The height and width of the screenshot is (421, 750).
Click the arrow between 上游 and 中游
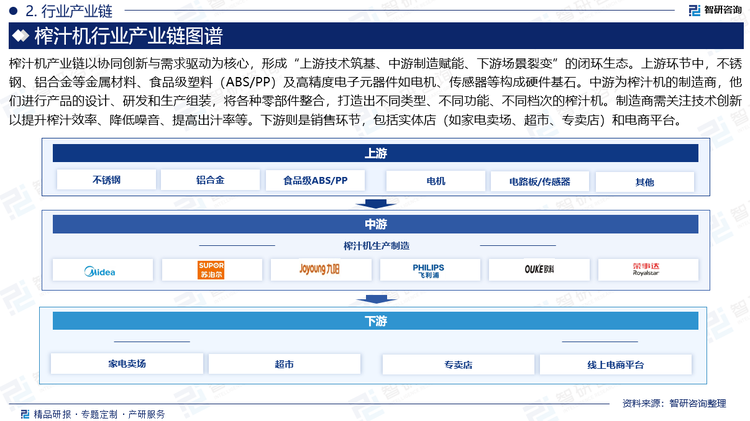pyautogui.click(x=375, y=204)
